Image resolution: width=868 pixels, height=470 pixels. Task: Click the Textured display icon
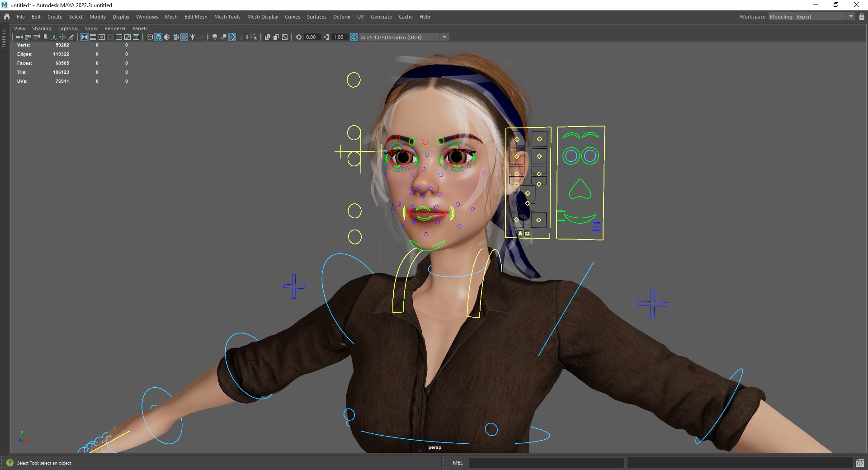184,37
